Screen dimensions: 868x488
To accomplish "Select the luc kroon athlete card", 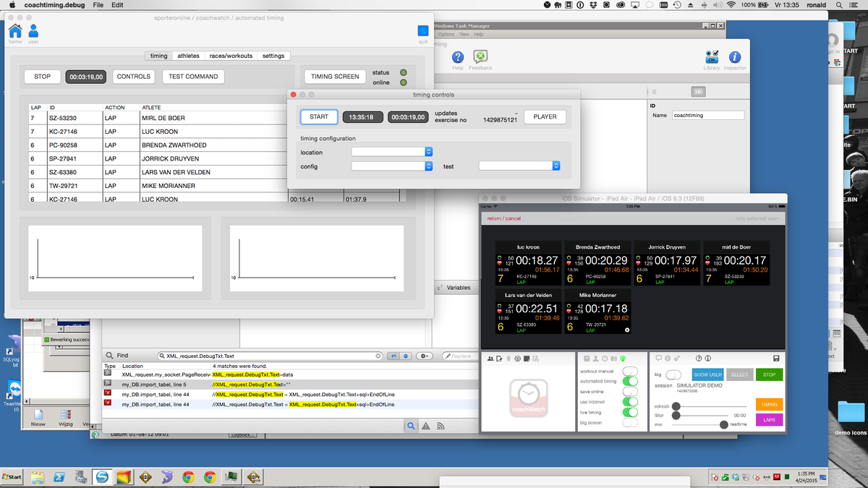I will point(528,263).
